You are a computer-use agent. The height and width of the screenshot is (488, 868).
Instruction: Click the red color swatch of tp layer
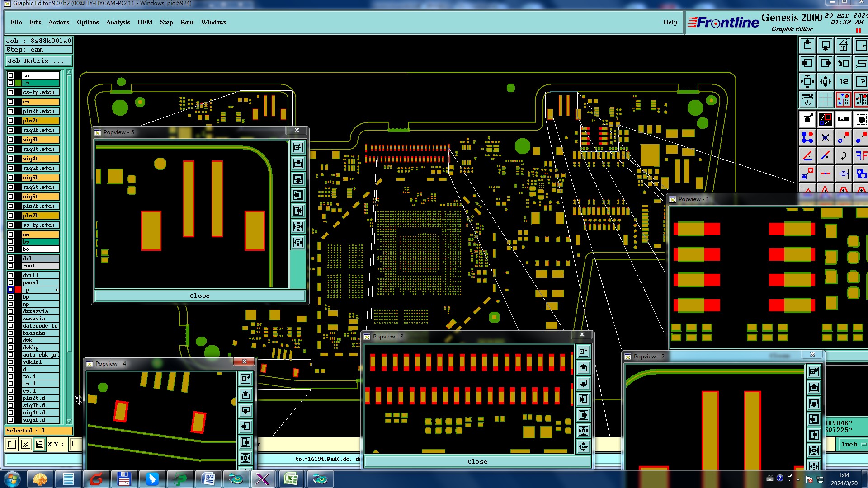[x=18, y=290]
